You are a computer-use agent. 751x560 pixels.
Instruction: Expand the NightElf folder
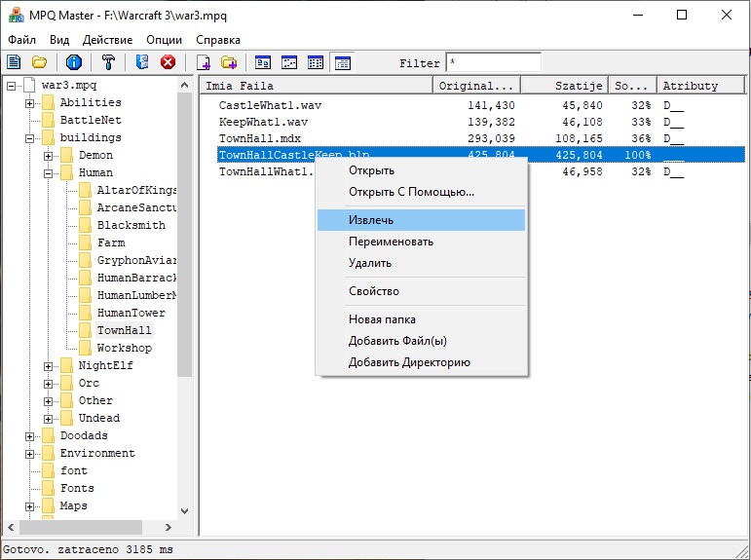tap(48, 366)
